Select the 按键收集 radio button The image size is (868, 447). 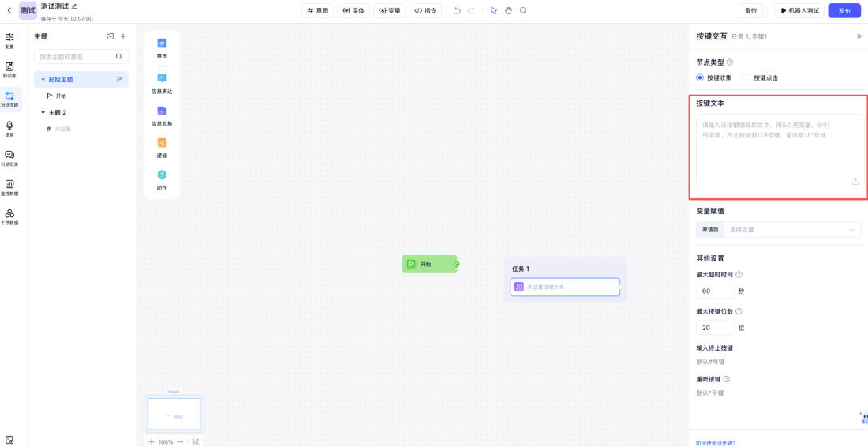pyautogui.click(x=700, y=77)
